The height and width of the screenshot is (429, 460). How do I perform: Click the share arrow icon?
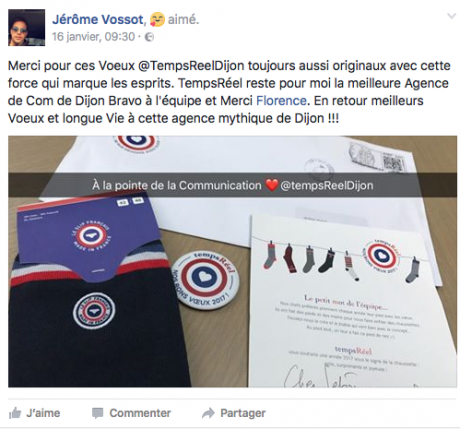[208, 413]
